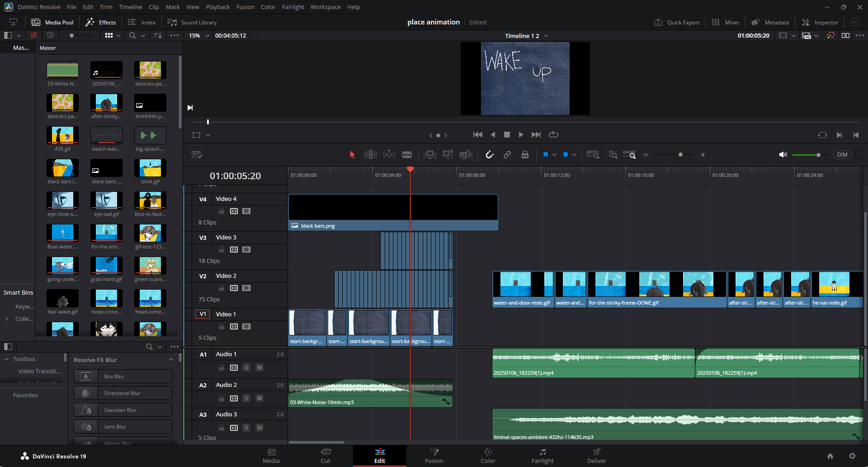
Task: Click the Detail Zoom icon
Action: [611, 155]
